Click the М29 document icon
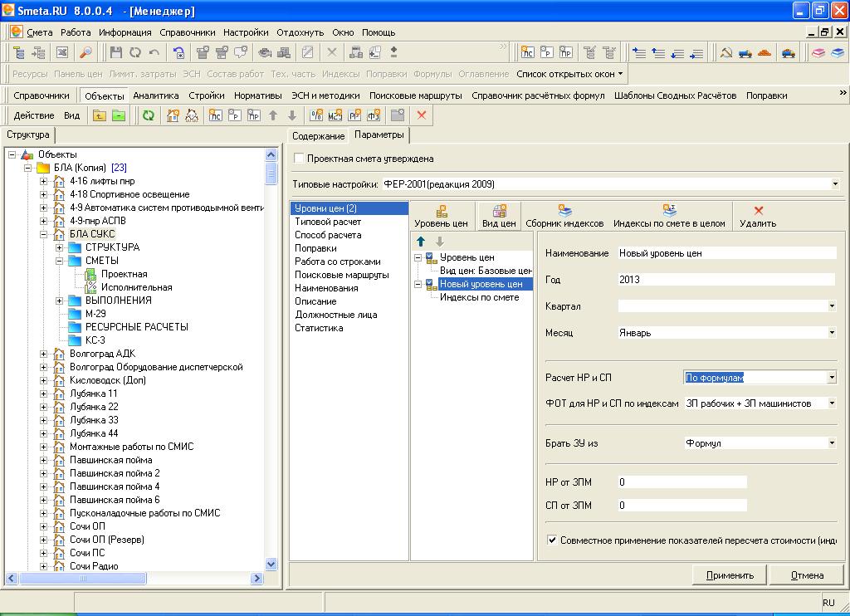Screen dimensions: 850x616 pyautogui.click(x=335, y=115)
